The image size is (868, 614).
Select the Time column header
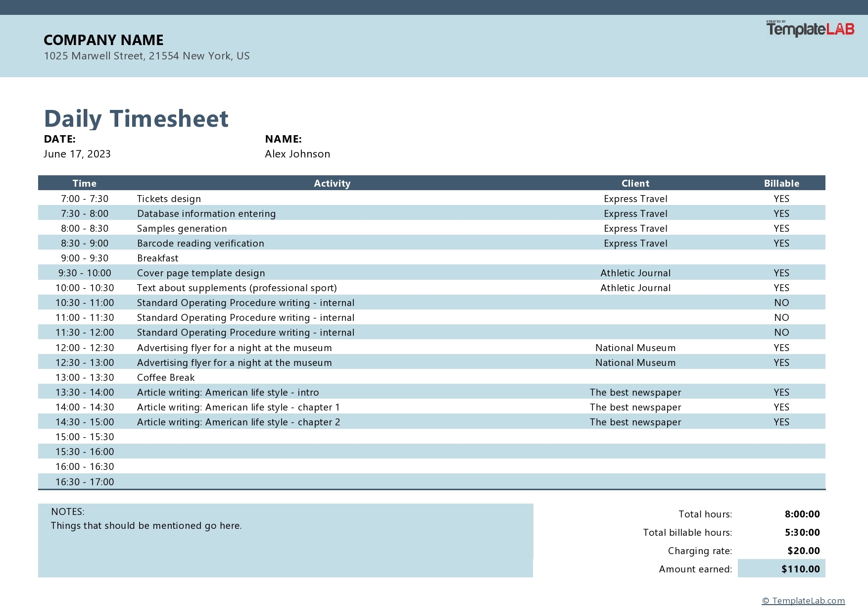point(85,183)
